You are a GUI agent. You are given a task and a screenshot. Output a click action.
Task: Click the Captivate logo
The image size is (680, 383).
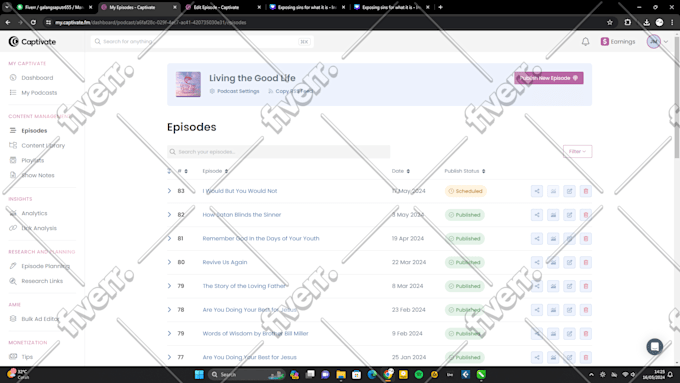coord(32,42)
